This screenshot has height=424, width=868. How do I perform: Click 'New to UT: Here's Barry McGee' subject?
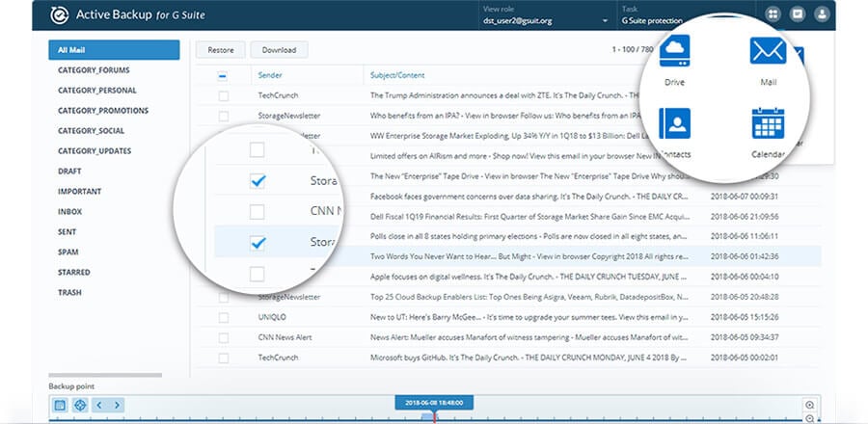click(x=529, y=317)
